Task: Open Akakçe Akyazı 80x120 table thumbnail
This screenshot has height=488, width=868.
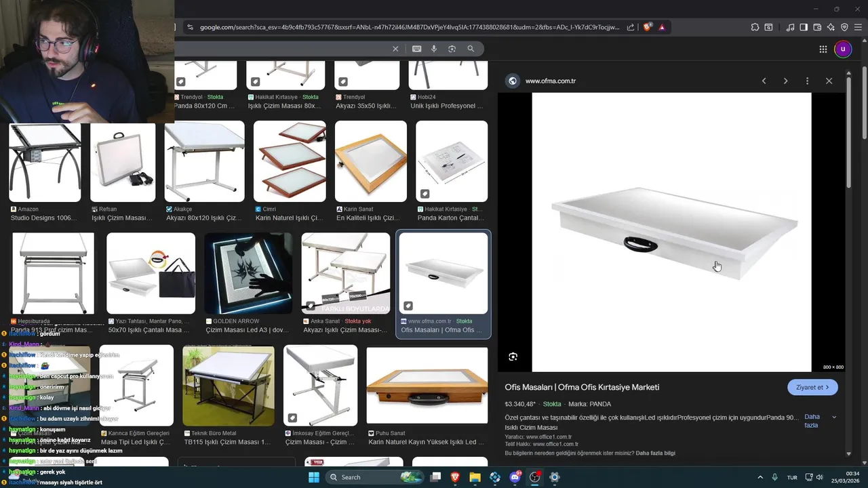Action: (204, 161)
